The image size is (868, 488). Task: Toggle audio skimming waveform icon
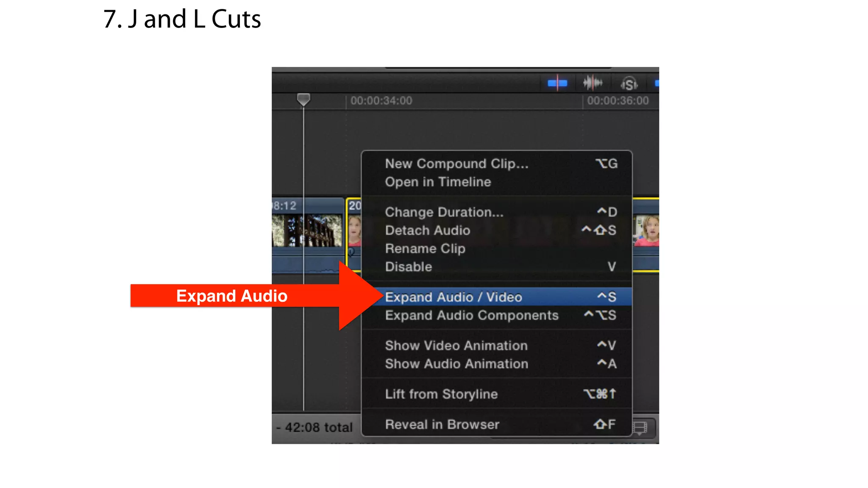click(x=593, y=83)
